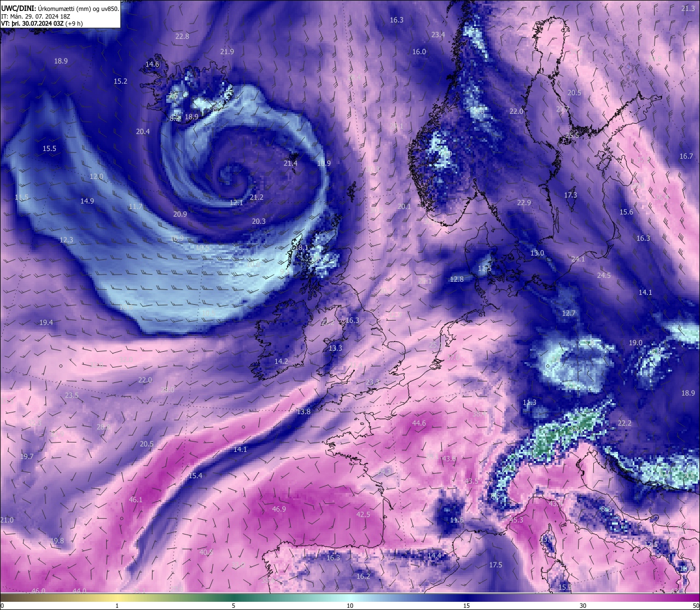Click the map value 11.6

[x=457, y=520]
